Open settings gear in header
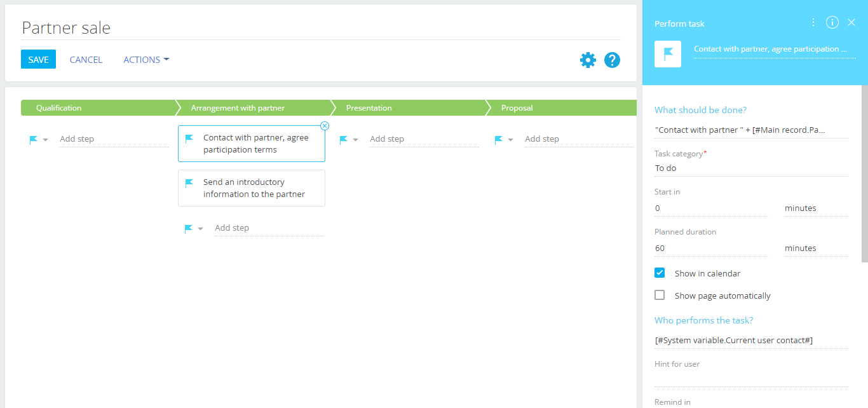 pos(588,60)
